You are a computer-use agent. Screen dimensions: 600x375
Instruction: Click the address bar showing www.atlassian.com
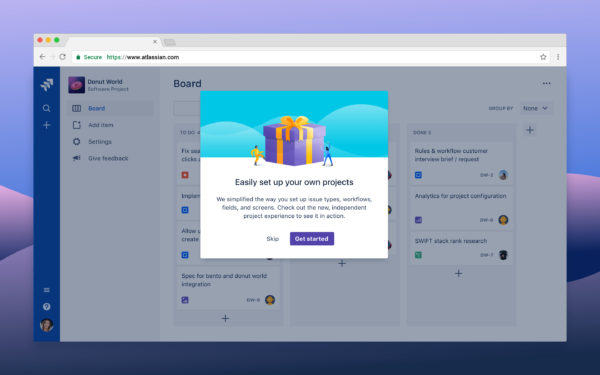coord(311,57)
